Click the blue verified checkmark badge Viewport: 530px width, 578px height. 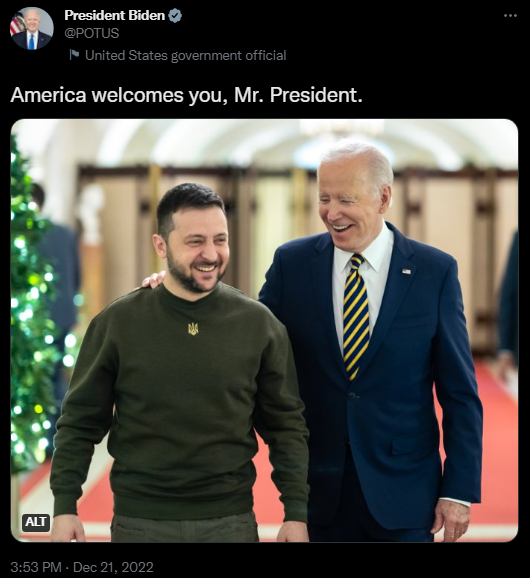pos(175,15)
